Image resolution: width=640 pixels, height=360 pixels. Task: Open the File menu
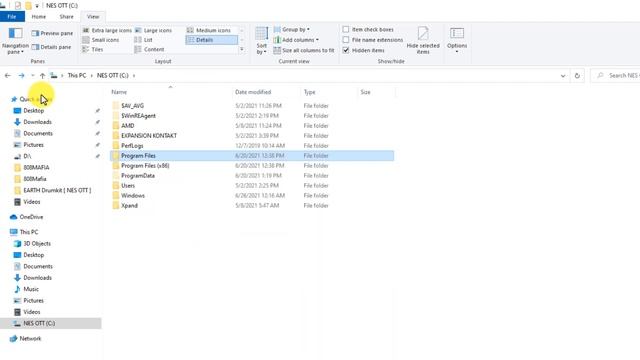click(x=12, y=17)
